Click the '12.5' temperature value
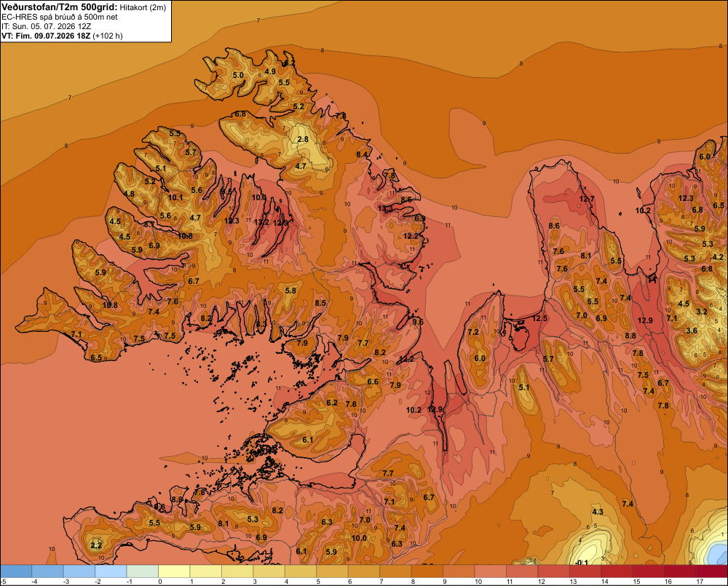Viewport: 728px width, 586px height. pyautogui.click(x=540, y=318)
